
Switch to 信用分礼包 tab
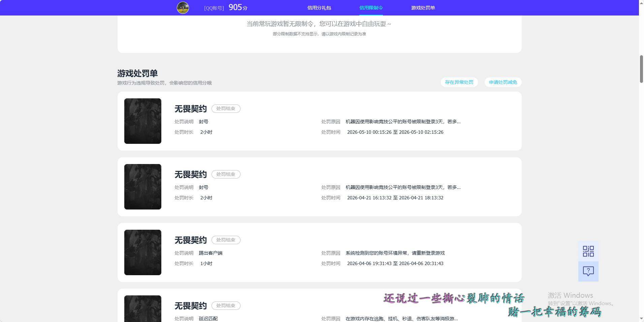(319, 8)
